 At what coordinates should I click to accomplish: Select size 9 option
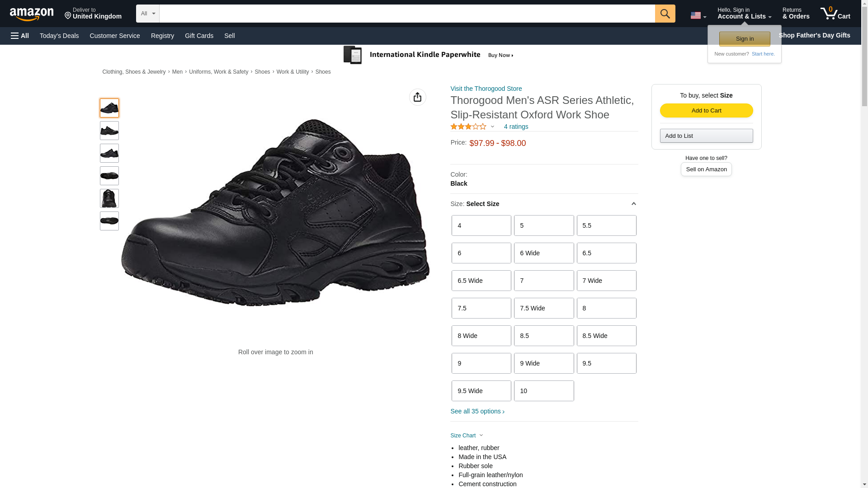click(x=481, y=363)
